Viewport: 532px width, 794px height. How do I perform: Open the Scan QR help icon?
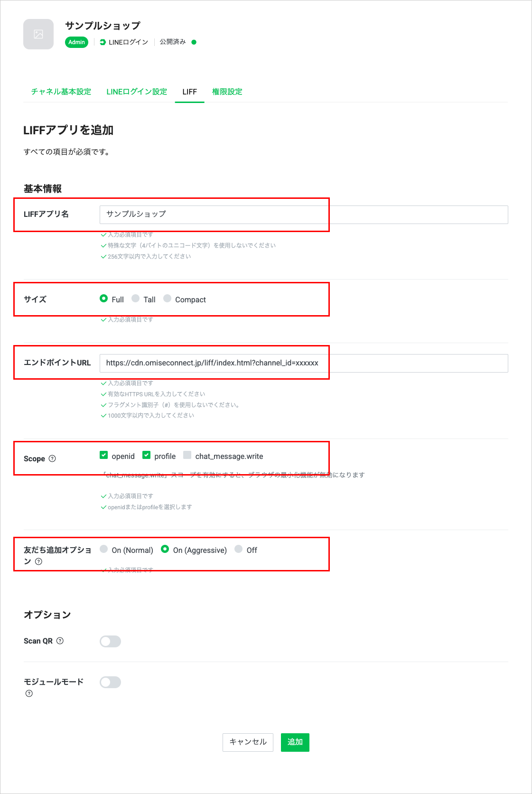[x=60, y=641]
